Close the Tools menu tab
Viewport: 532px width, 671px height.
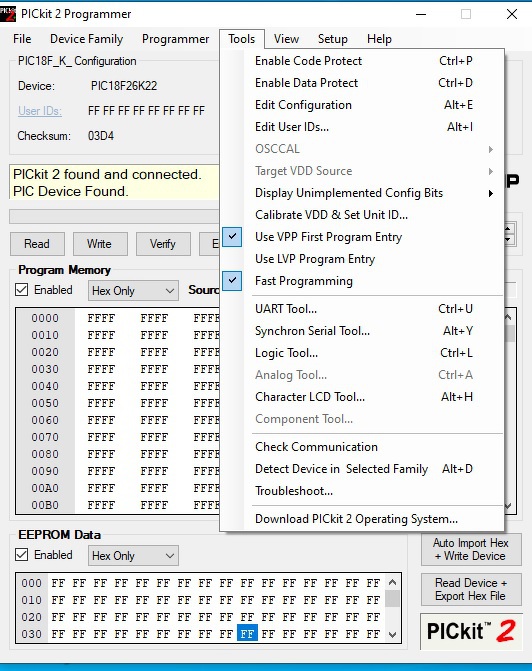(x=242, y=39)
